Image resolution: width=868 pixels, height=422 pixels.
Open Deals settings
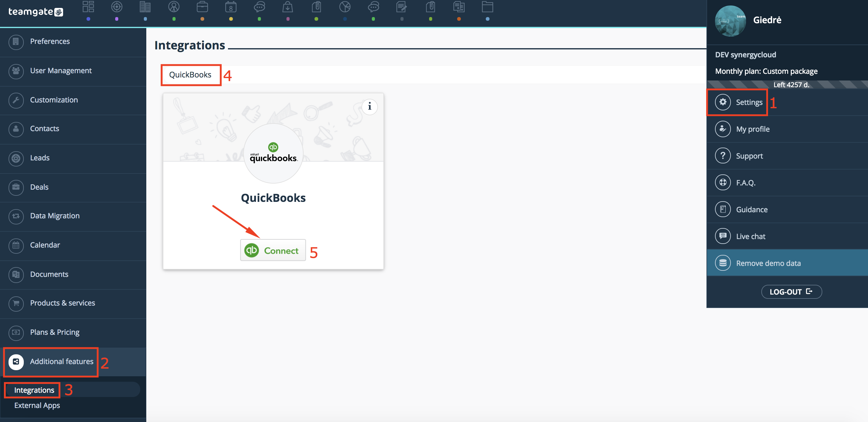[x=73, y=188]
